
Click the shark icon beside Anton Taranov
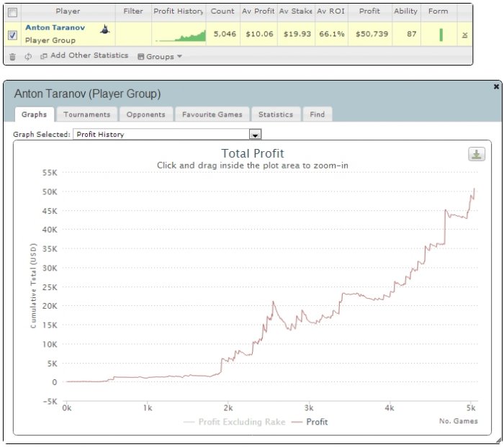click(105, 30)
